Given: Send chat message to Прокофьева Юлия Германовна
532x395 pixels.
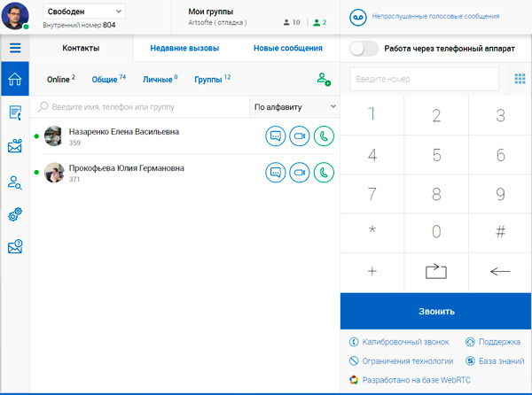Looking at the screenshot, I should click(275, 173).
